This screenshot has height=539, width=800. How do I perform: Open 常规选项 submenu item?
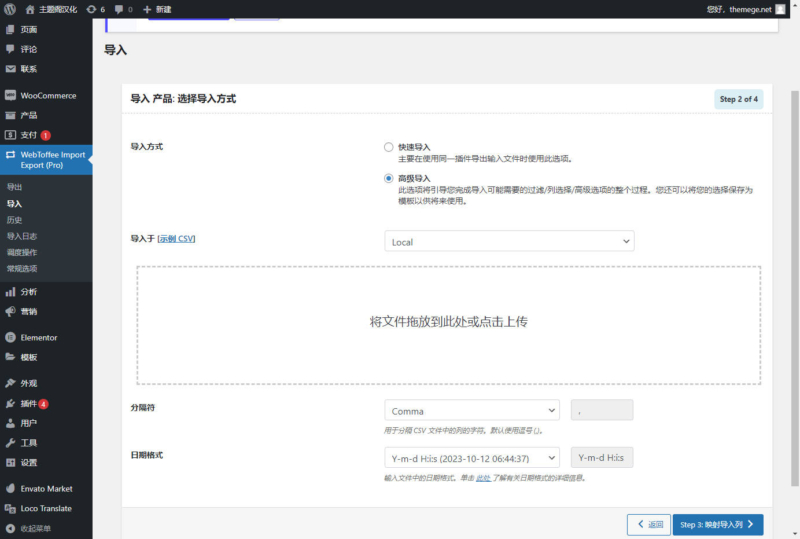pos(21,268)
